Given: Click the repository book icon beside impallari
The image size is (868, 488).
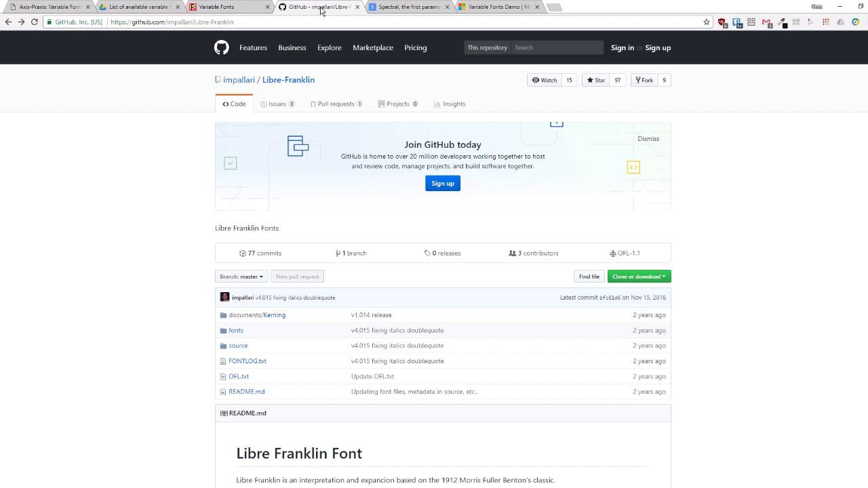Looking at the screenshot, I should (218, 80).
